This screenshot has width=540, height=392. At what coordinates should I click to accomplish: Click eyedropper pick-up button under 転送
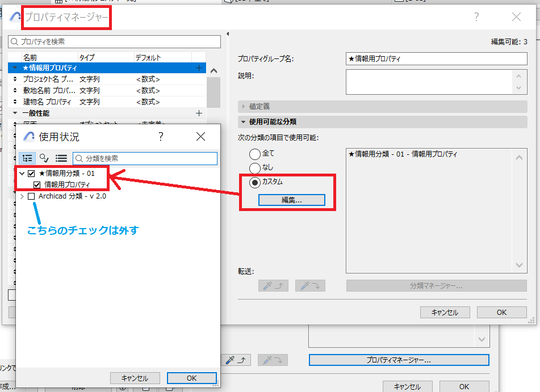pyautogui.click(x=273, y=286)
